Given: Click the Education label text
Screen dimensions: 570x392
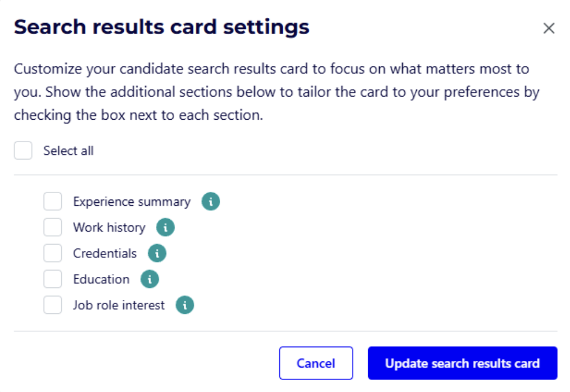Looking at the screenshot, I should click(x=101, y=279).
